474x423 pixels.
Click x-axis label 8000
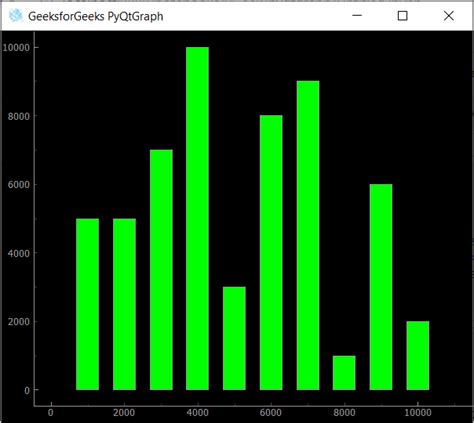coord(344,413)
